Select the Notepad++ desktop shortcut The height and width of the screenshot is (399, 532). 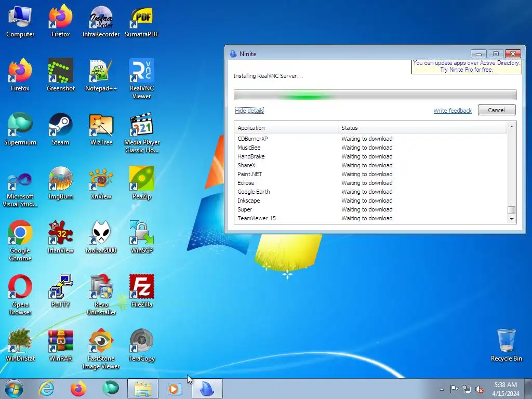click(x=101, y=75)
